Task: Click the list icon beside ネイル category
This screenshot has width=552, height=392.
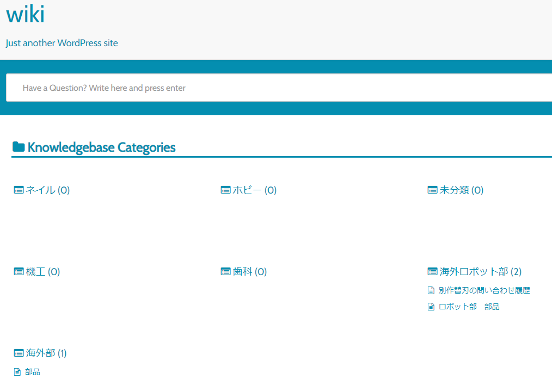Action: pos(19,190)
